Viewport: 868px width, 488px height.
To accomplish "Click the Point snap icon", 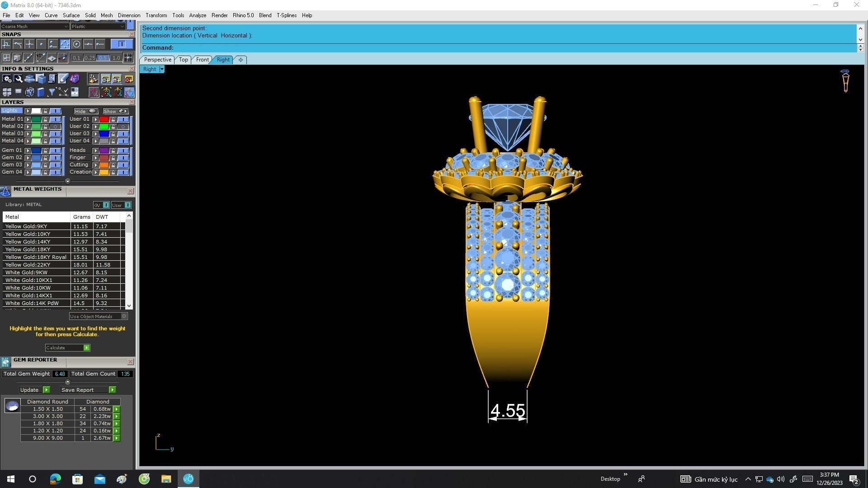I will 41,44.
